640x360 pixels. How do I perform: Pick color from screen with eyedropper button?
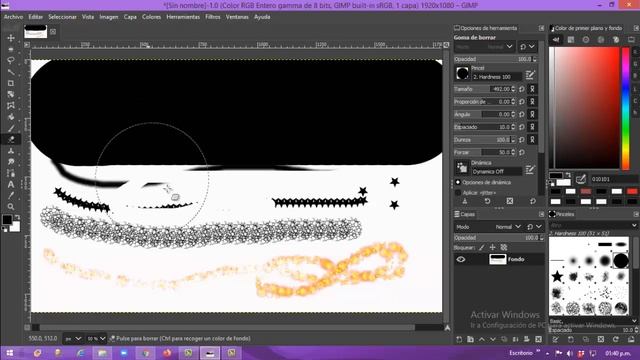[580, 179]
